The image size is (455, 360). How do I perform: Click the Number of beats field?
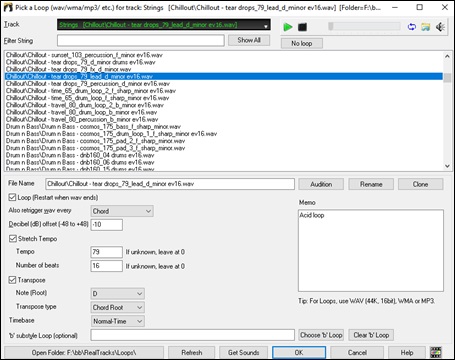tap(107, 266)
